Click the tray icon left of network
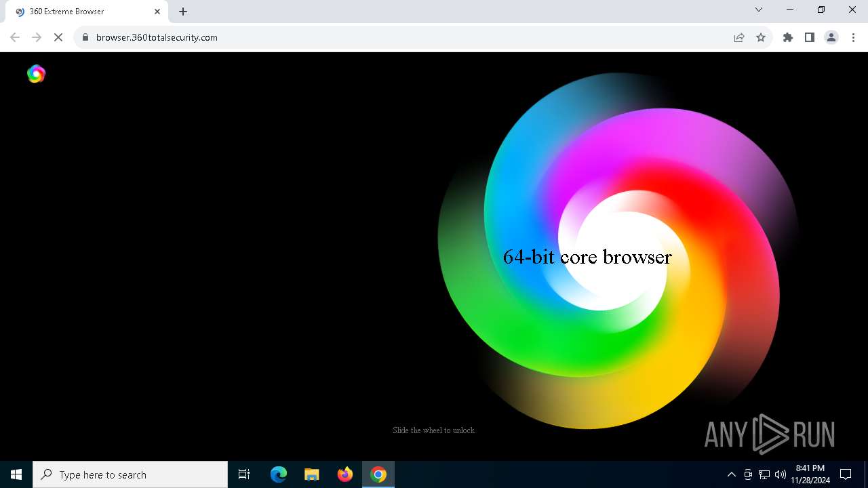Viewport: 868px width, 488px height. click(x=748, y=474)
